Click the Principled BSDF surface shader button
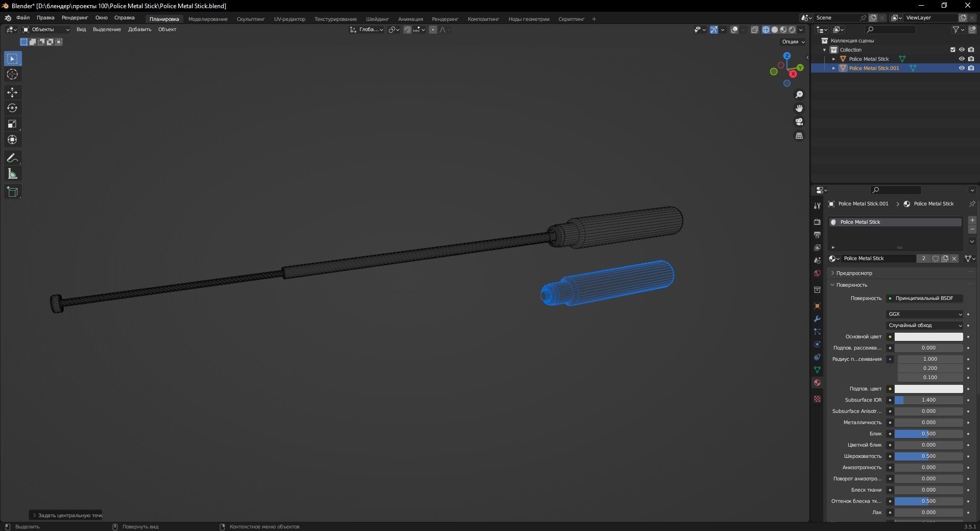This screenshot has height=531, width=980. [x=925, y=298]
